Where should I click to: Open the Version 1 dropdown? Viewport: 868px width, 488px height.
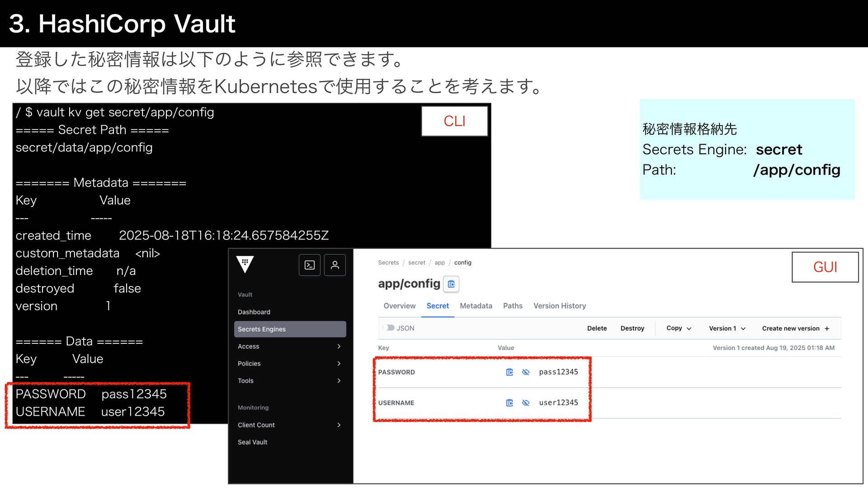(x=727, y=328)
